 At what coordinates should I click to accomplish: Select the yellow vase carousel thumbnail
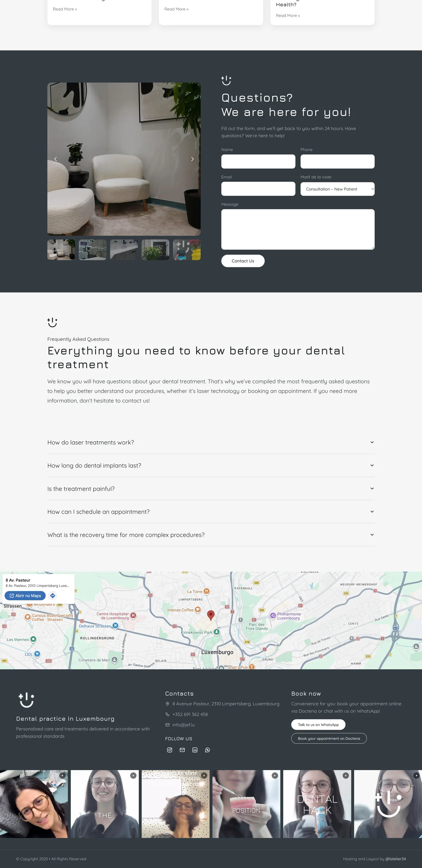(x=187, y=250)
